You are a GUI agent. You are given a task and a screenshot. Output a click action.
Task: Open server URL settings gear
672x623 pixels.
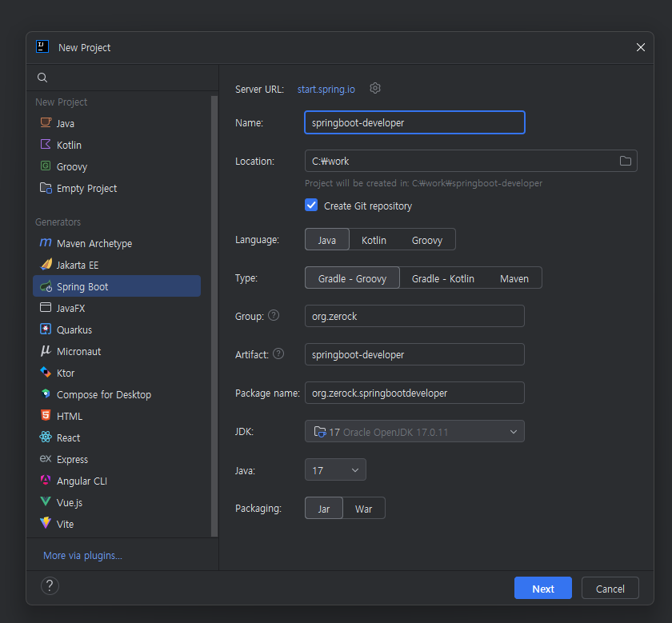tap(375, 88)
